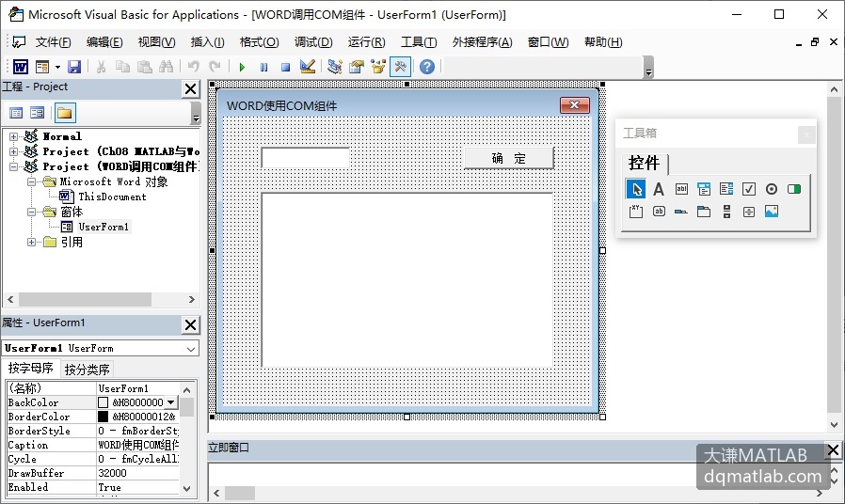845x504 pixels.
Task: Expand the 引用 folder node
Action: click(x=31, y=243)
